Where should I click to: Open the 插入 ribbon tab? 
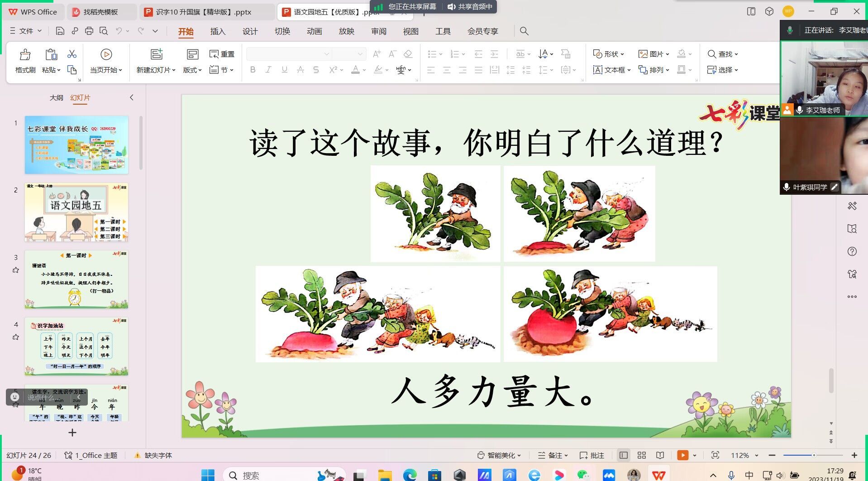click(x=218, y=31)
